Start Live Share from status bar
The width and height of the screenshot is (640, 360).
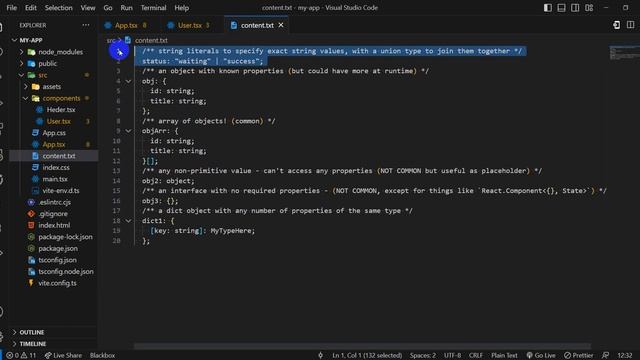click(63, 355)
